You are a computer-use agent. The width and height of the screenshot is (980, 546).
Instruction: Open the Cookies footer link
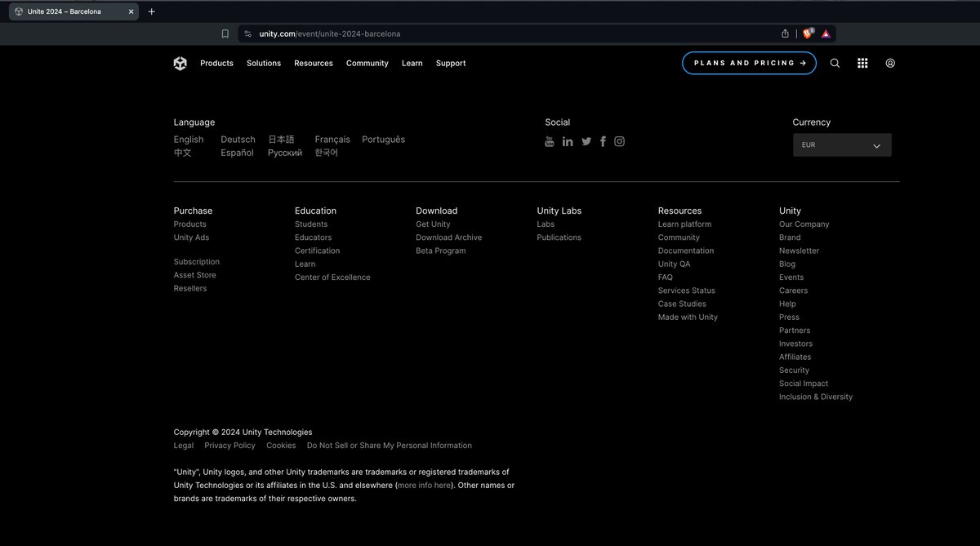coord(281,446)
